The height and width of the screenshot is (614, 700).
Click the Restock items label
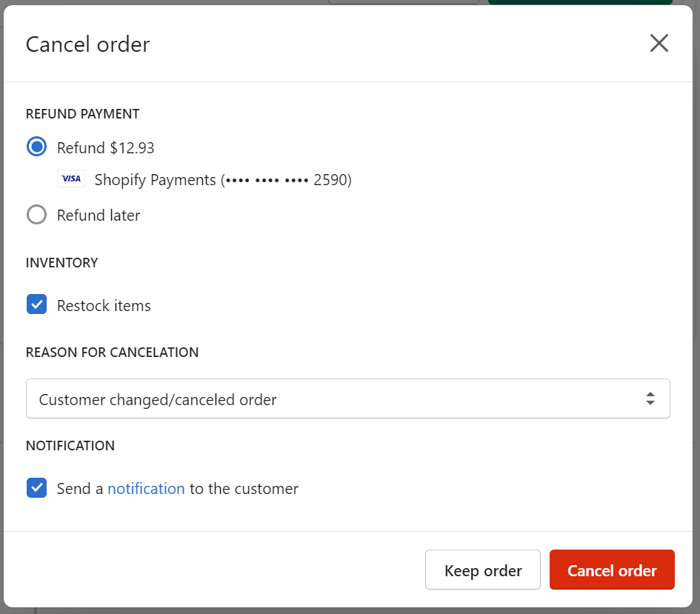(104, 306)
